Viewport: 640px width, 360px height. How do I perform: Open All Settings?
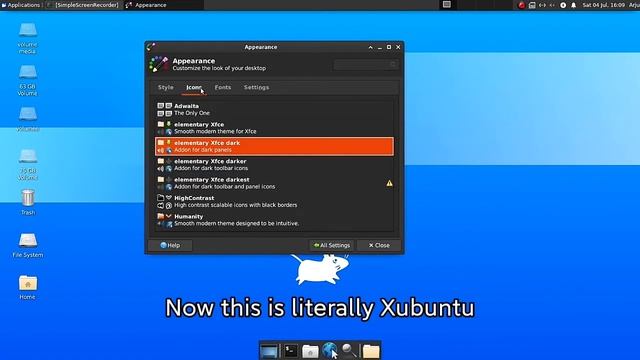(331, 245)
